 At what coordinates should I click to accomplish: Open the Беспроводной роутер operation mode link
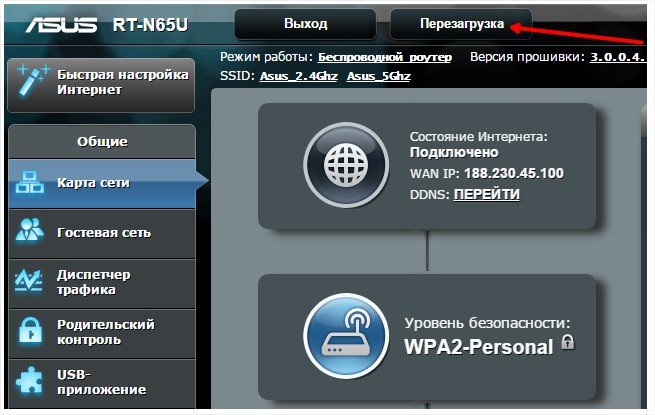click(384, 58)
